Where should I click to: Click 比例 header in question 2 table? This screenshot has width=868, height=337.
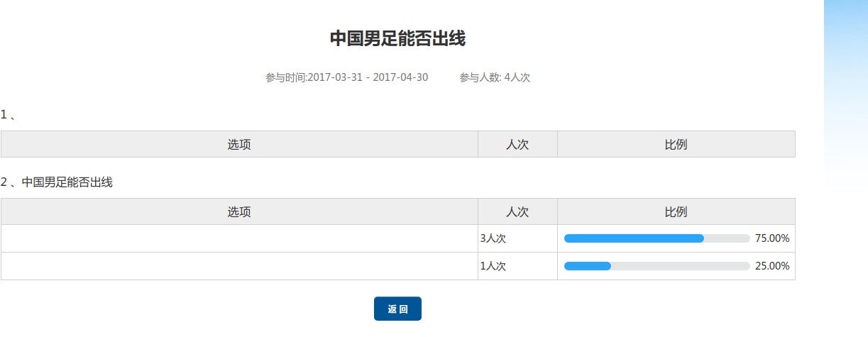click(676, 211)
